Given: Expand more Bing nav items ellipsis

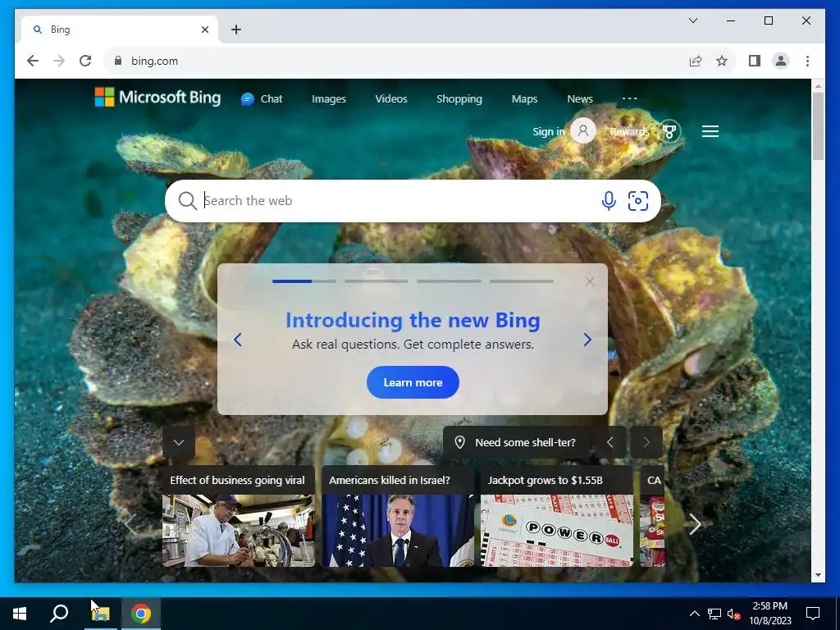Looking at the screenshot, I should 629,98.
